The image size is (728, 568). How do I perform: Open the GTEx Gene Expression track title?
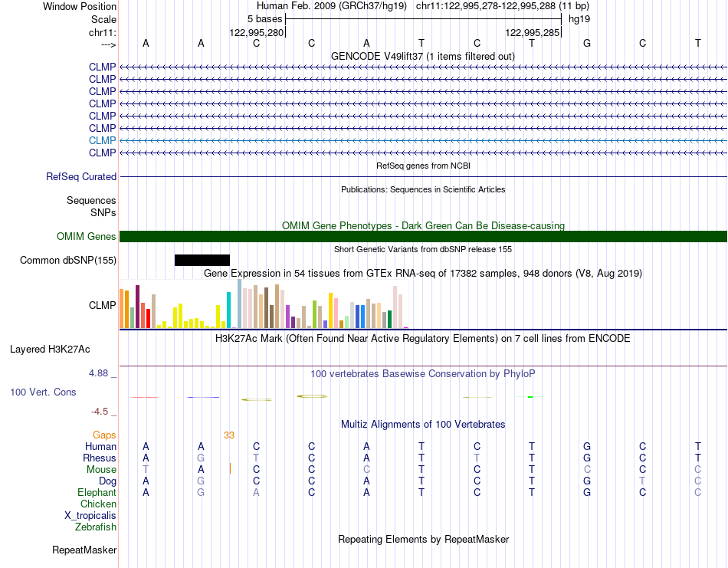pos(423,273)
